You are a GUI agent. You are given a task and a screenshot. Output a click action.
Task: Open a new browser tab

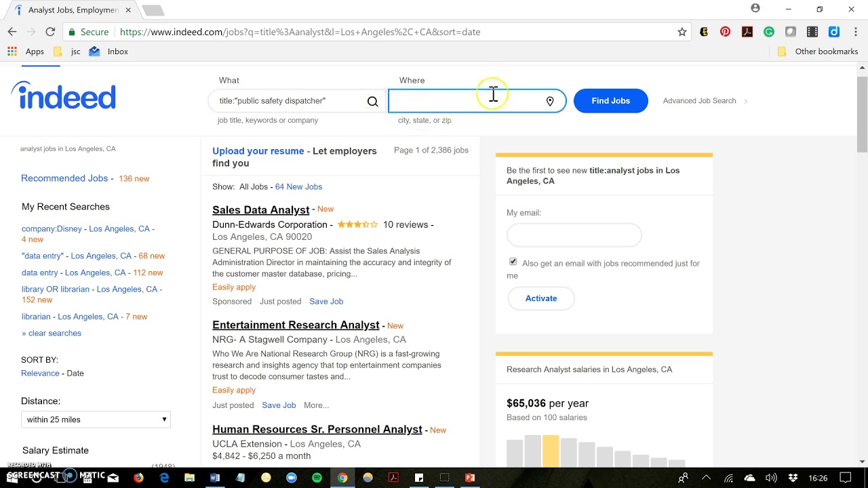153,10
